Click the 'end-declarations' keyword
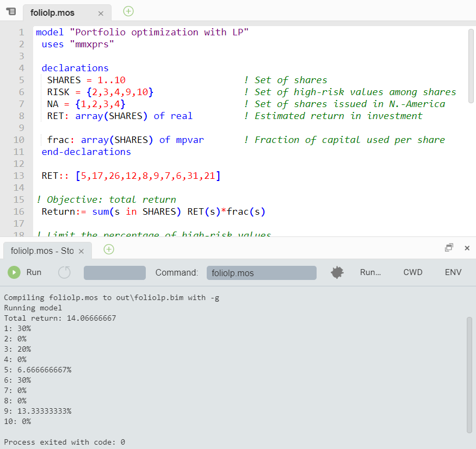 [86, 152]
